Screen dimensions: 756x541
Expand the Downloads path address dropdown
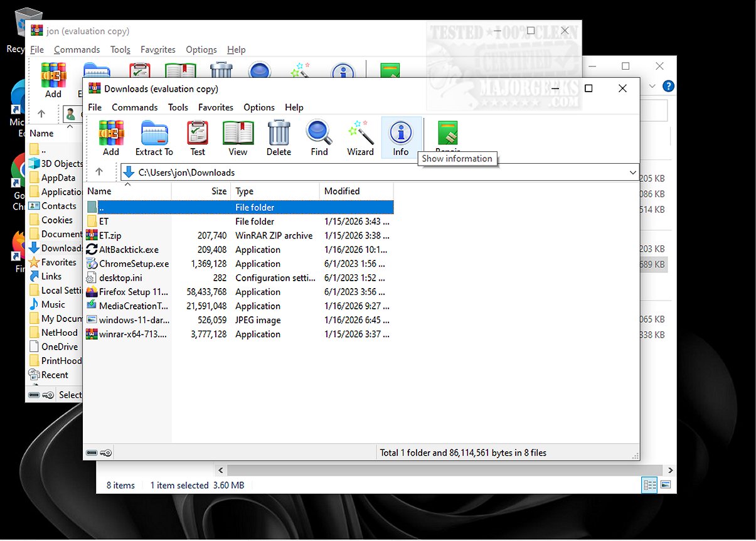point(632,173)
